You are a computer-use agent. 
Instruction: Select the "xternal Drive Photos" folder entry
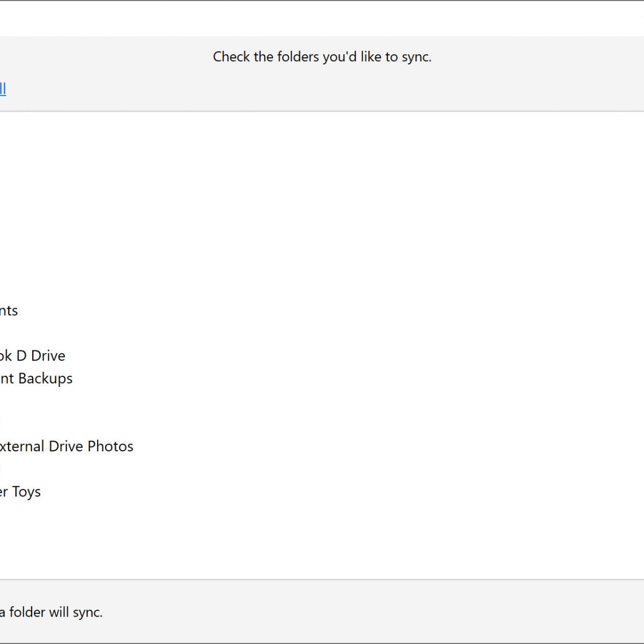point(66,447)
